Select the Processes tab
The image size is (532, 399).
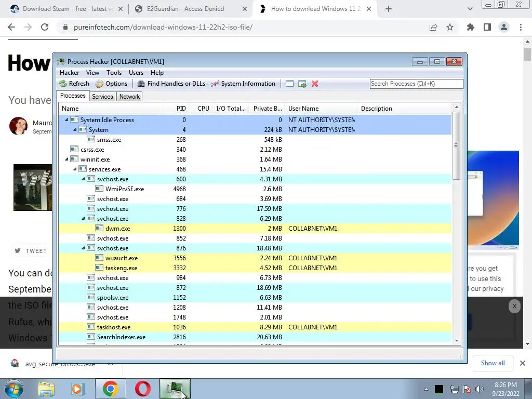(x=73, y=96)
